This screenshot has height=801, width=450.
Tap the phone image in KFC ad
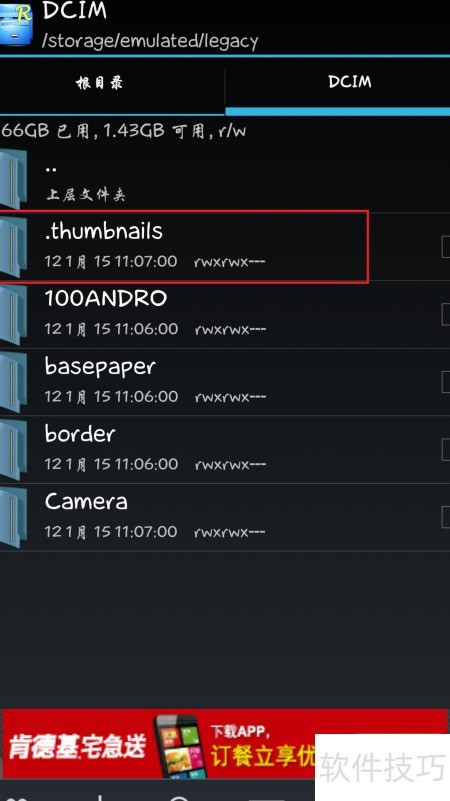(179, 745)
